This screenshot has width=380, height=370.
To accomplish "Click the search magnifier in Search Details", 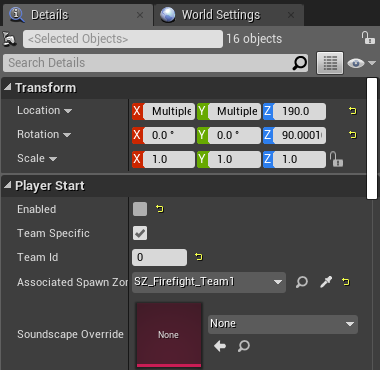I will 299,63.
